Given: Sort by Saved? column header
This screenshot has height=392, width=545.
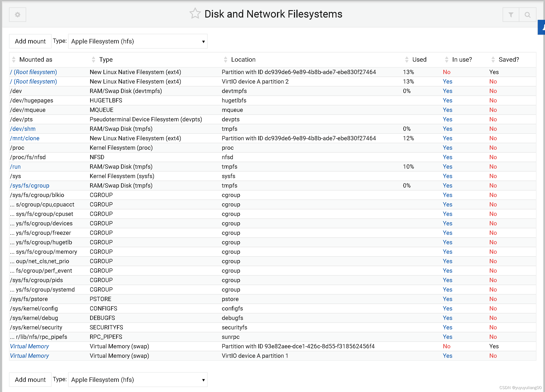Looking at the screenshot, I should (508, 59).
